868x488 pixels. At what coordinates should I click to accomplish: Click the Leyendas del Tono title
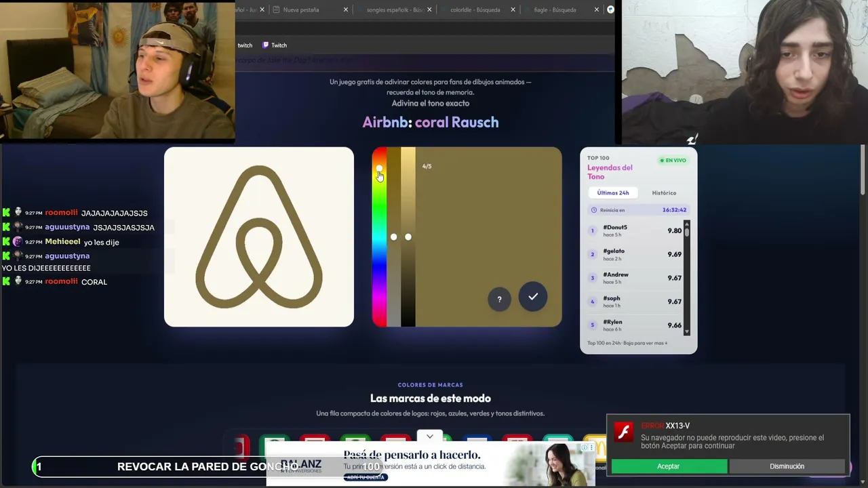(x=610, y=172)
